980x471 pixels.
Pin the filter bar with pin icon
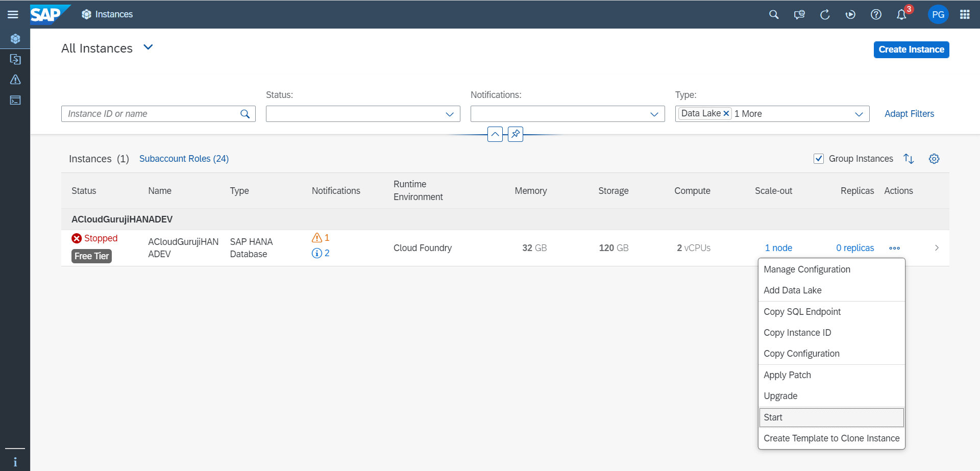[x=516, y=134]
